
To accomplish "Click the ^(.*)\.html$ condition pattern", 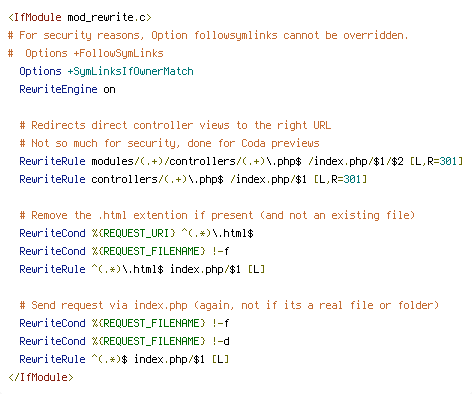I will 217,233.
